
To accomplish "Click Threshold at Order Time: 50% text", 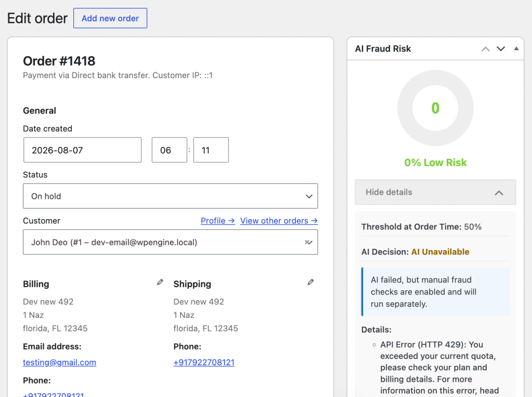I will tap(421, 227).
